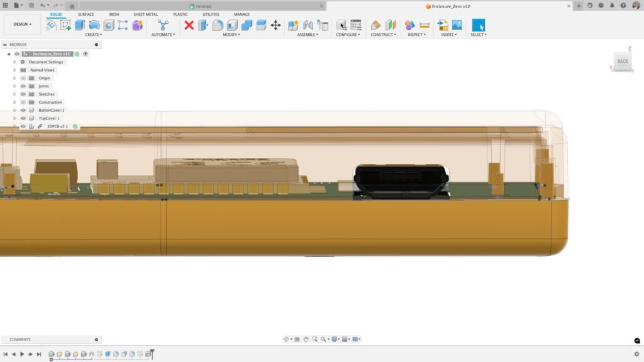Toggle visibility of TopCover:1 component
Image resolution: width=644 pixels, height=362 pixels.
[x=23, y=118]
